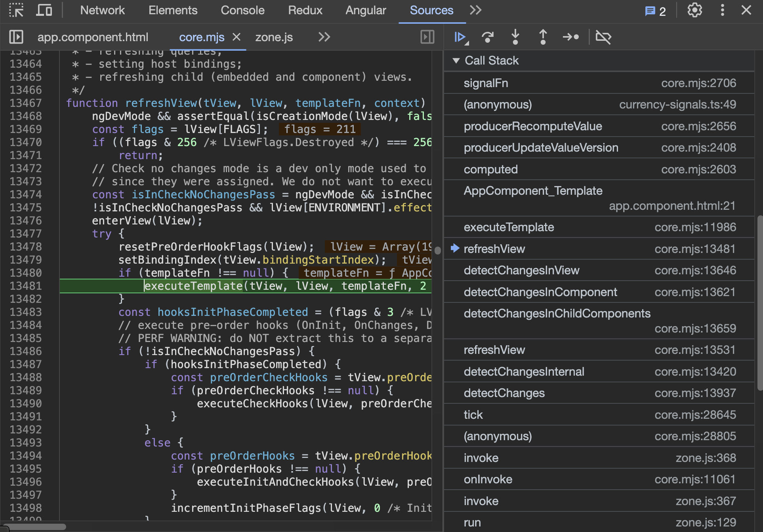Toggle the device toolbar icon
This screenshot has width=763, height=532.
coord(44,10)
